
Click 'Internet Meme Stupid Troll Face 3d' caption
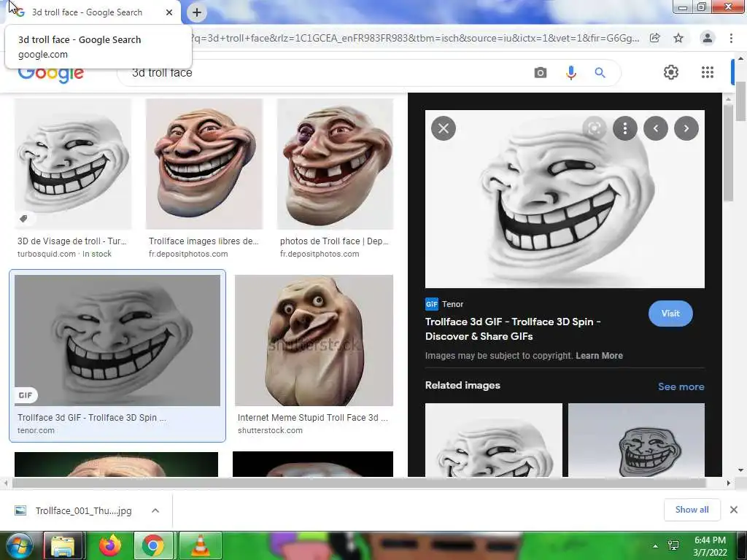pos(312,418)
